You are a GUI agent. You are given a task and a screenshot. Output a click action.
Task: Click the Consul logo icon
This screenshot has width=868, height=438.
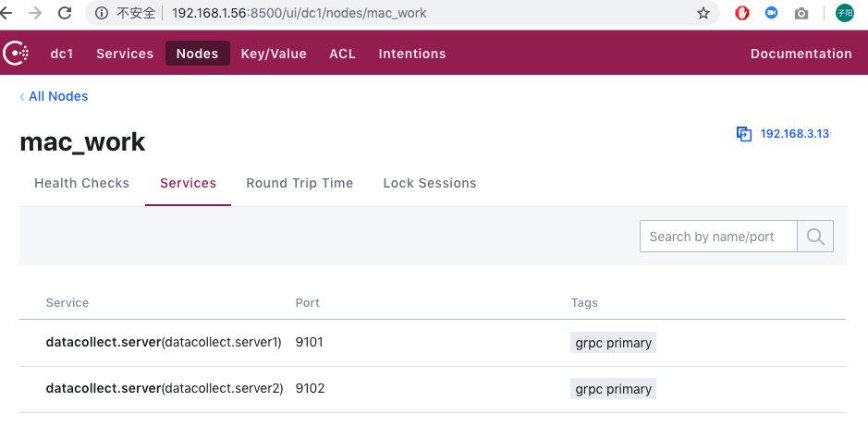pos(17,54)
